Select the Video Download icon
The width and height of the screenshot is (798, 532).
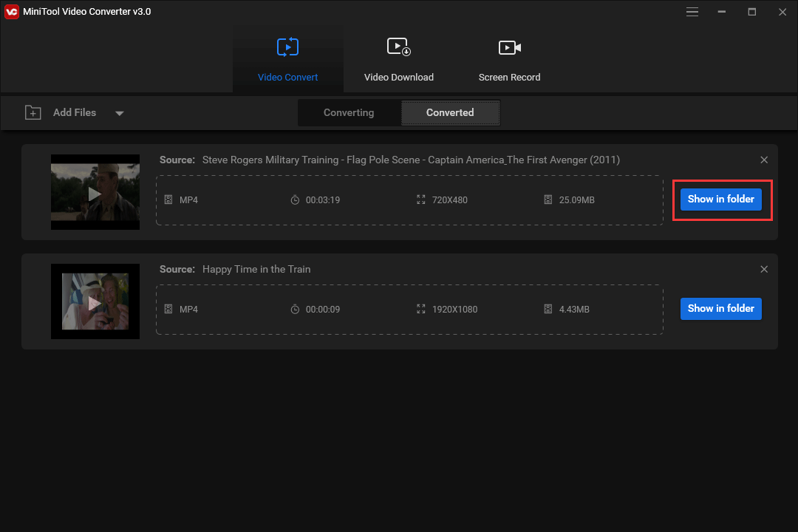coord(398,47)
